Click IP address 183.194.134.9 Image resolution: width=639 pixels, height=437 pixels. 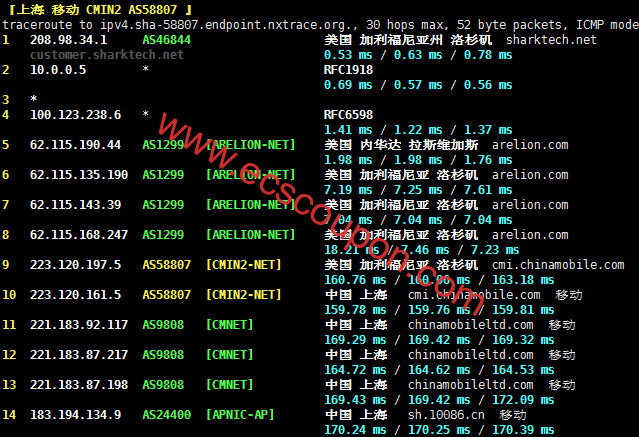coord(75,415)
